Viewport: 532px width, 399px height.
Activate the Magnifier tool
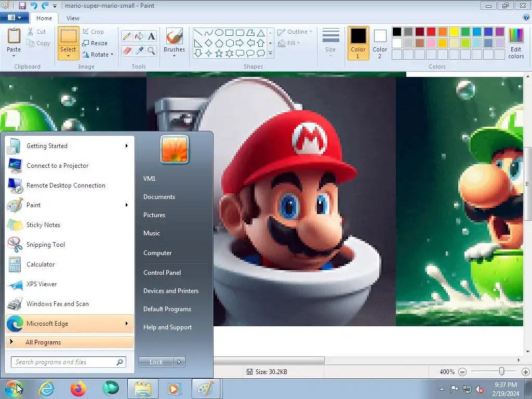pyautogui.click(x=151, y=51)
